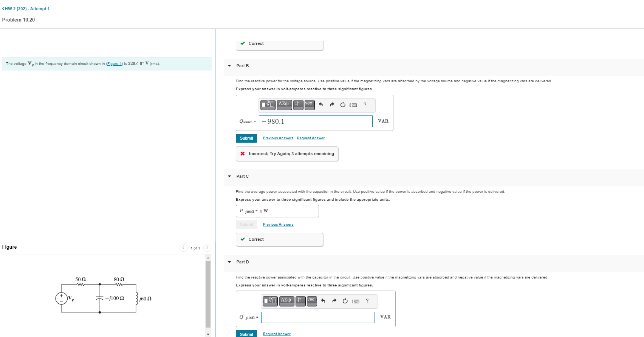Click the Part C 'Correct' feedback

point(279,239)
